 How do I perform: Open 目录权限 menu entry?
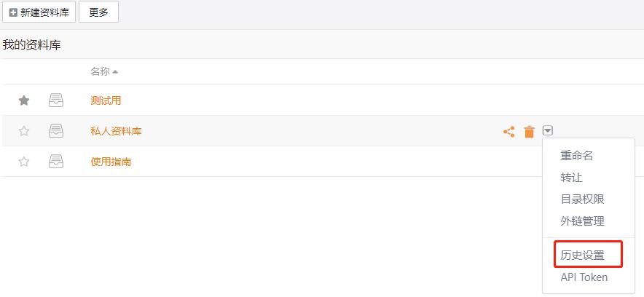tap(582, 199)
